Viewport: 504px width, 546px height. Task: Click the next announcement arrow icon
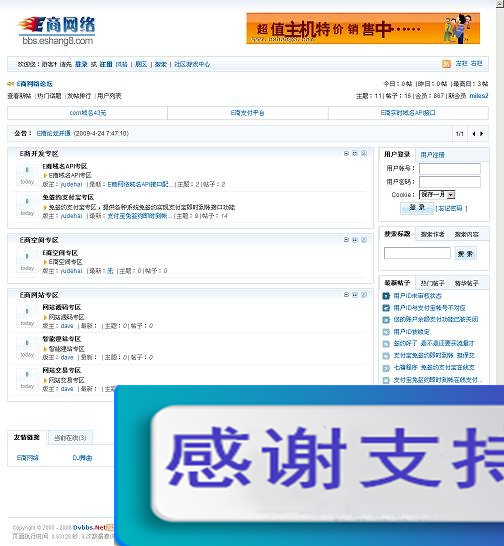(x=481, y=134)
